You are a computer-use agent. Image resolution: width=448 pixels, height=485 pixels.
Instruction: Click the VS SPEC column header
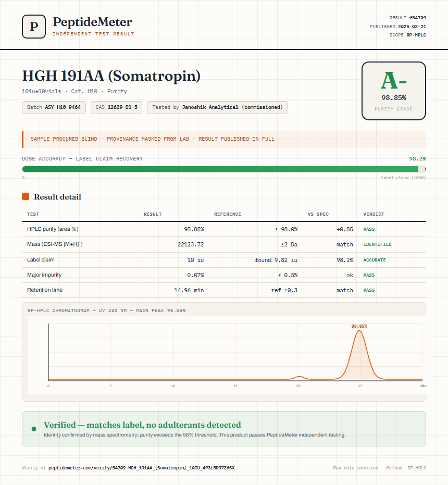tap(318, 214)
